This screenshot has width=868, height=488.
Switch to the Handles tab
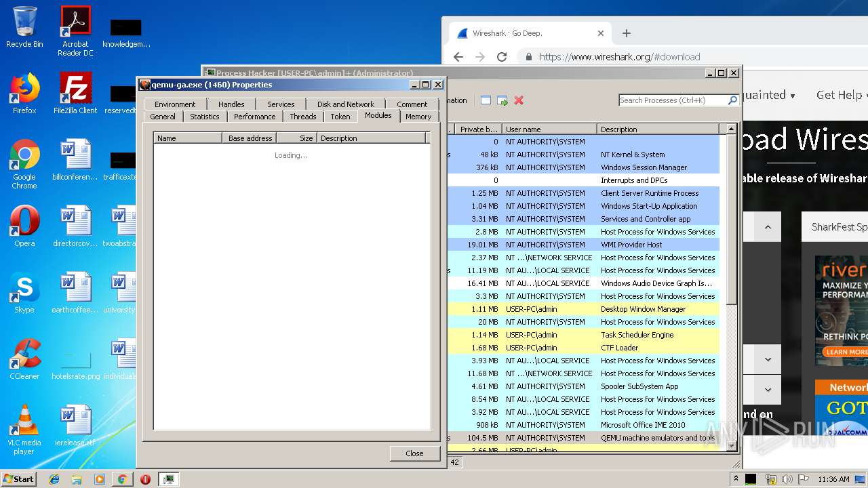(x=231, y=104)
